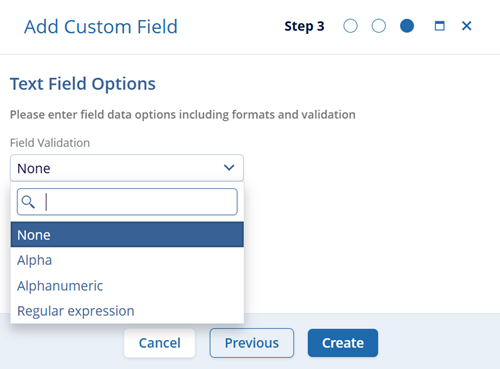This screenshot has height=369, width=500.
Task: Choose Regular expression validation
Action: (x=127, y=311)
